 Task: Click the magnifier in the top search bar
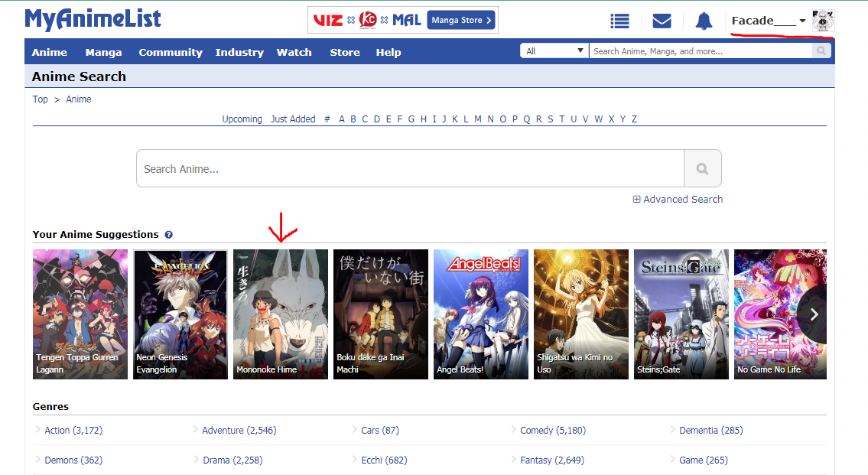pos(821,51)
